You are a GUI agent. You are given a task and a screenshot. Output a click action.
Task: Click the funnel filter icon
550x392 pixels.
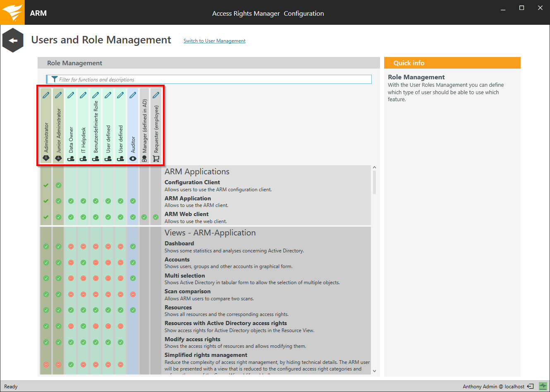(54, 79)
